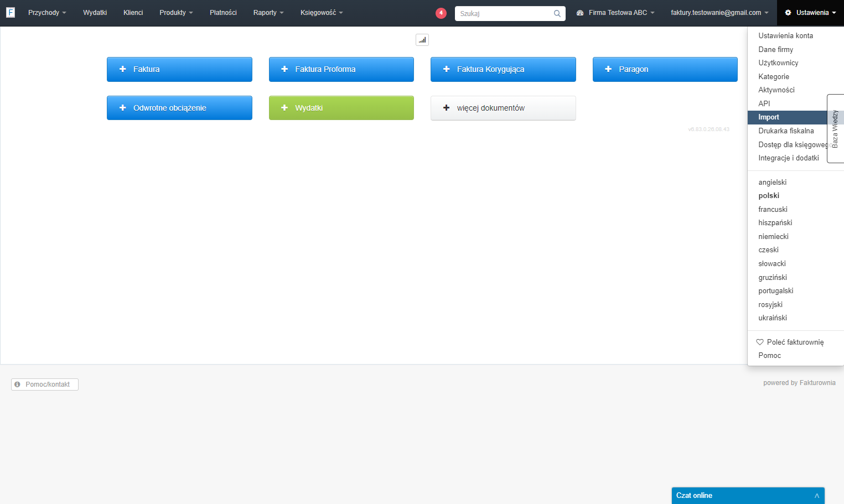Create a new Faktura
This screenshot has height=504, width=844.
[179, 69]
